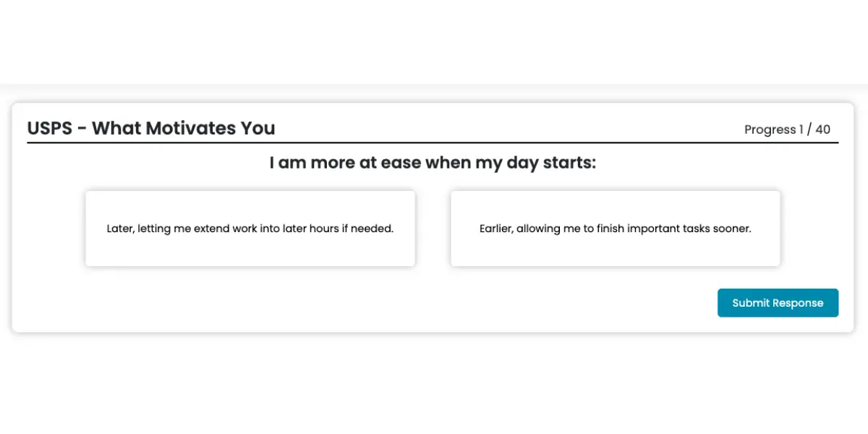Click 'What Motivates You' in the title

183,128
